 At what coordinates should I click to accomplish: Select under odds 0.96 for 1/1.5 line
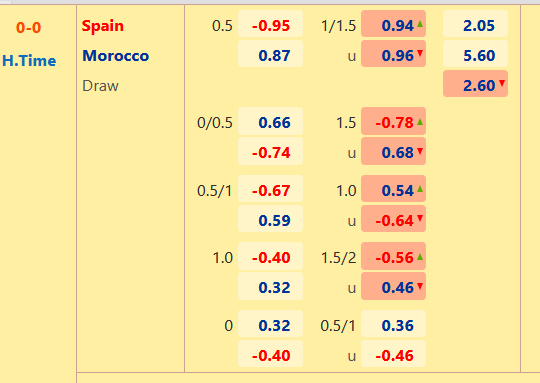[x=393, y=54]
